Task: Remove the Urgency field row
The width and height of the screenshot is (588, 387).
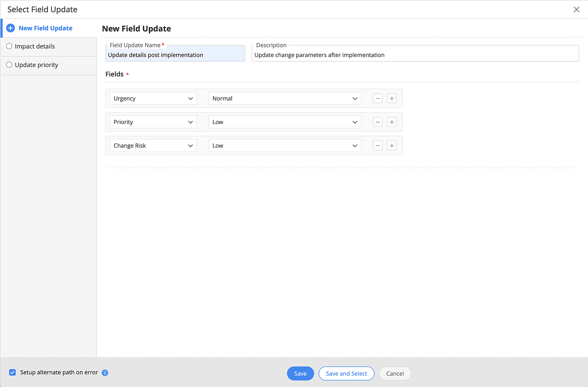Action: point(377,98)
